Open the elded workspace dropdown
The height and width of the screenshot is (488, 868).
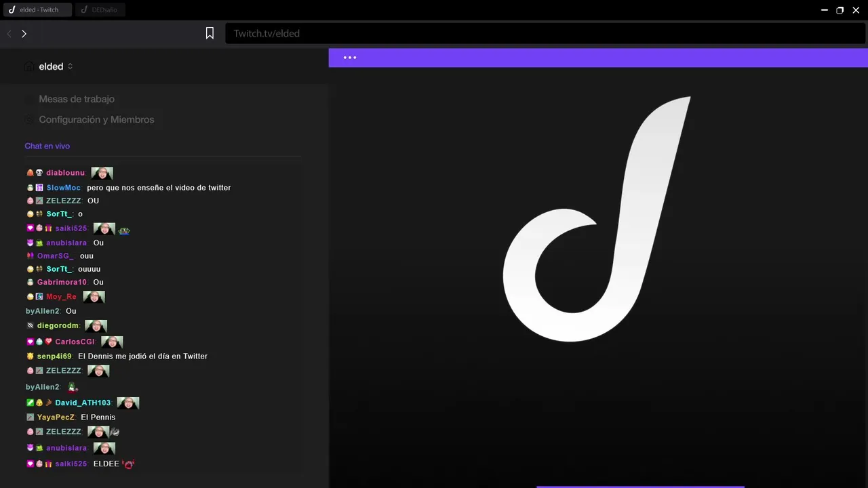pos(56,66)
